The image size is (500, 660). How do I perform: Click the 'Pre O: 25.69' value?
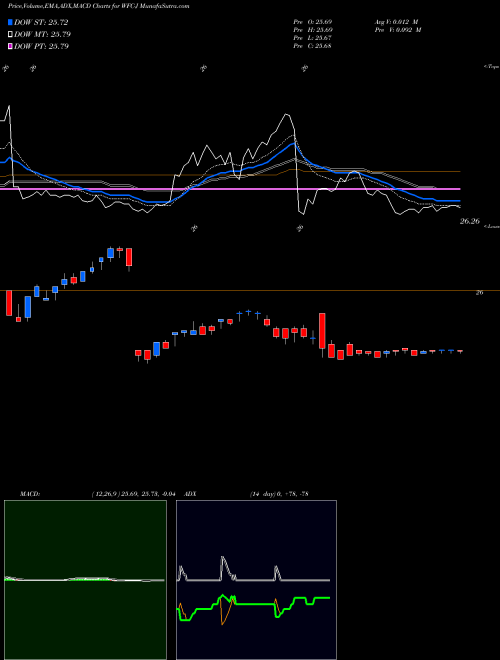[313, 22]
